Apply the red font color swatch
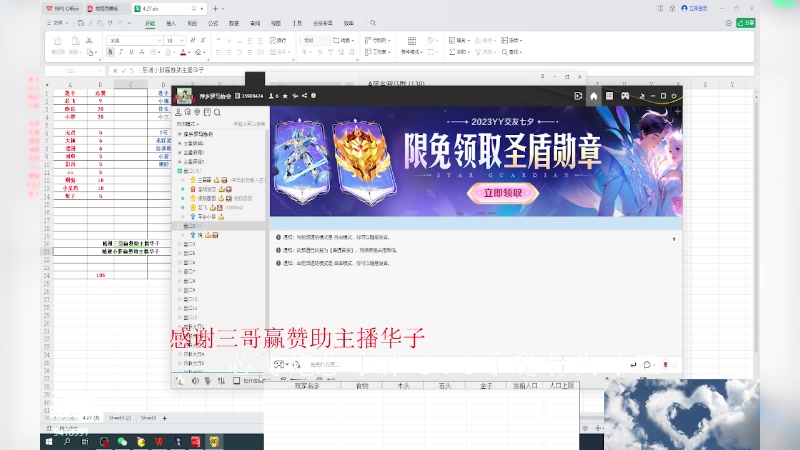Viewport: 800px width, 450px height. [x=183, y=52]
